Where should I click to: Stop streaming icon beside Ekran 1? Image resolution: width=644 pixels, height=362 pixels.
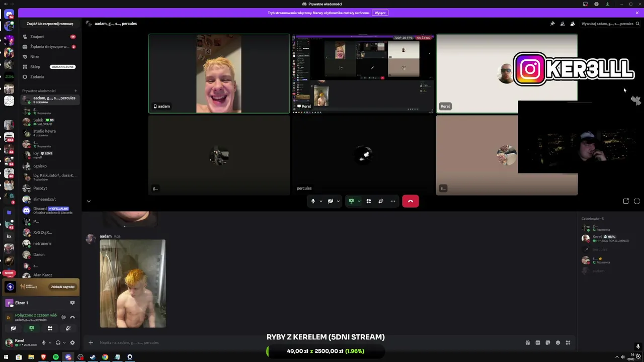click(72, 303)
